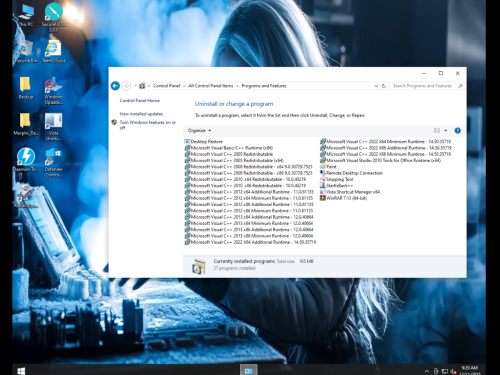Viewport: 500px width, 375px height.
Task: Click the Control Panel taskbar button
Action: [248, 370]
